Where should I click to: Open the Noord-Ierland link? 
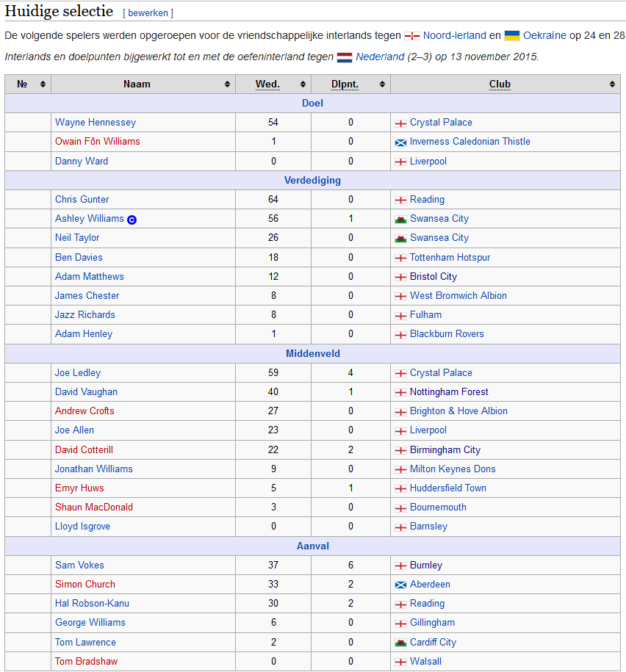click(x=455, y=35)
